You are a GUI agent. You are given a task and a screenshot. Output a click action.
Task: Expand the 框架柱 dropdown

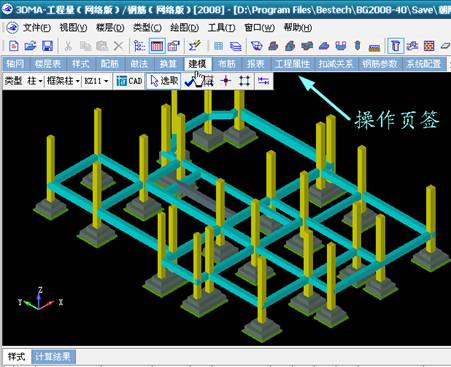63,81
